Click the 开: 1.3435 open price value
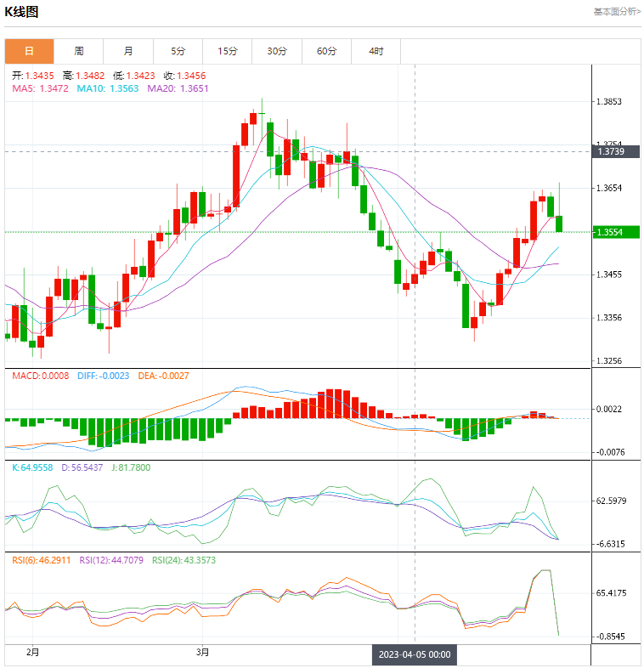Image resolution: width=644 pixels, height=668 pixels. (33, 76)
